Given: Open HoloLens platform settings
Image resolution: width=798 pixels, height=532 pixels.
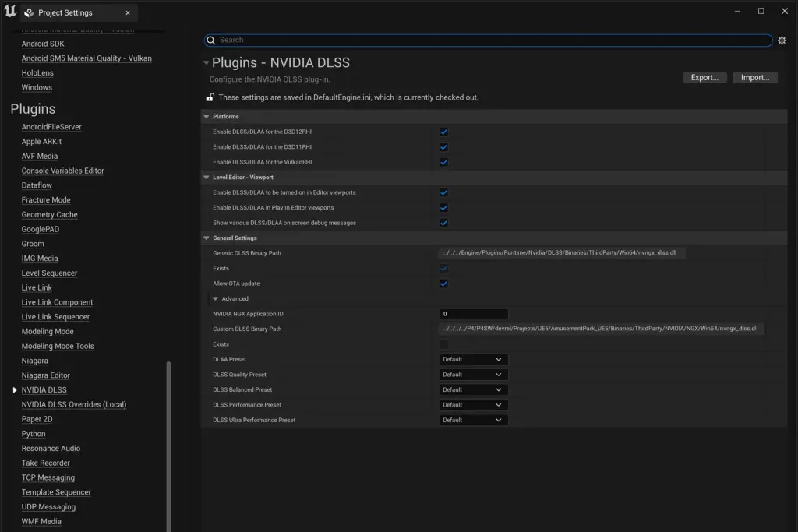Looking at the screenshot, I should click(x=37, y=73).
